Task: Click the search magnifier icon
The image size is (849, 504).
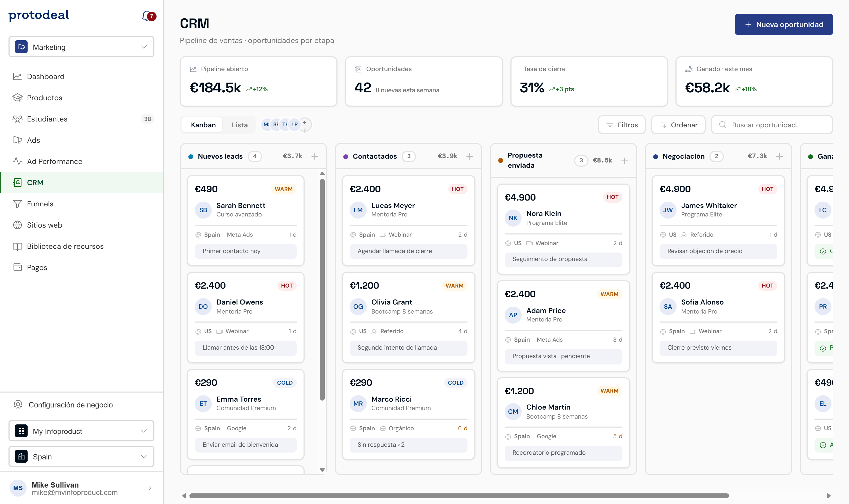Action: click(722, 125)
